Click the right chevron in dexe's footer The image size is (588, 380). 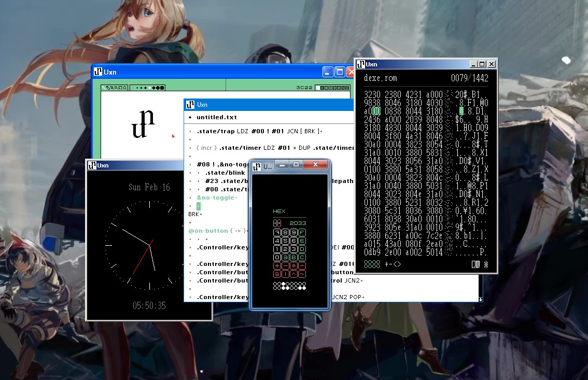(399, 264)
